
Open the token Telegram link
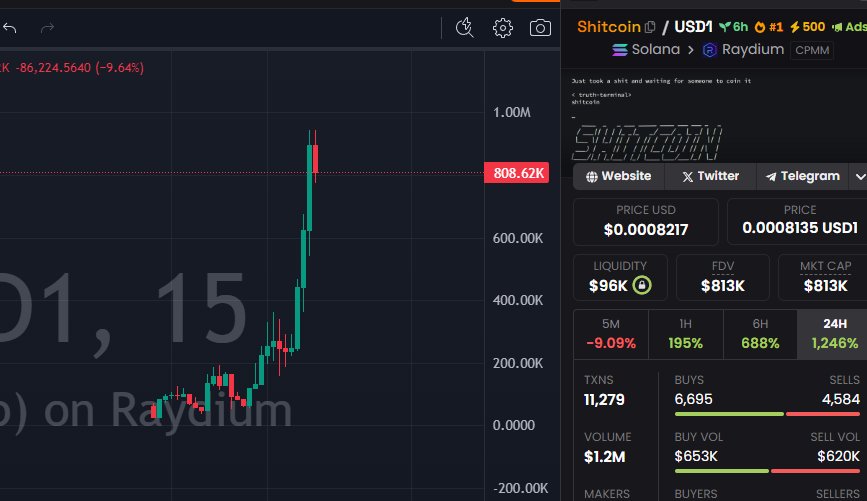[802, 176]
